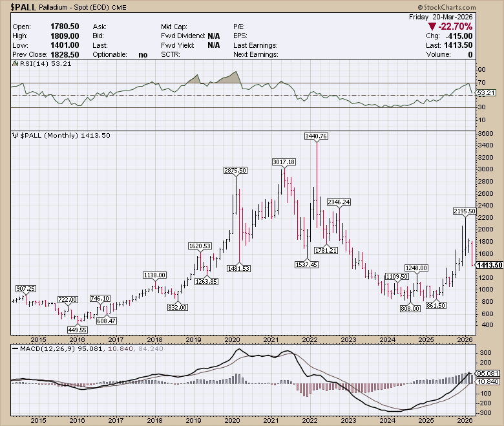Select the 746.10 price label
The image size is (504, 426).
pyautogui.click(x=100, y=299)
